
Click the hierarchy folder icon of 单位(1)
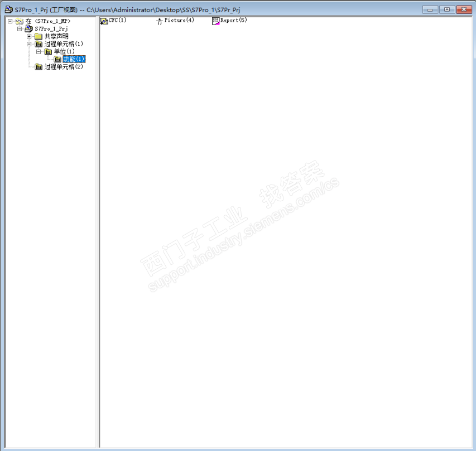(48, 52)
